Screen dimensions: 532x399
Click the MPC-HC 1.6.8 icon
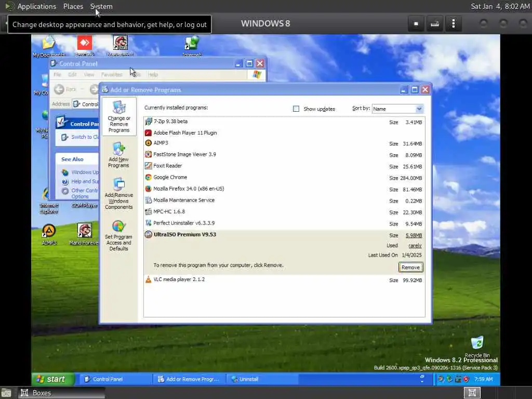tap(148, 212)
